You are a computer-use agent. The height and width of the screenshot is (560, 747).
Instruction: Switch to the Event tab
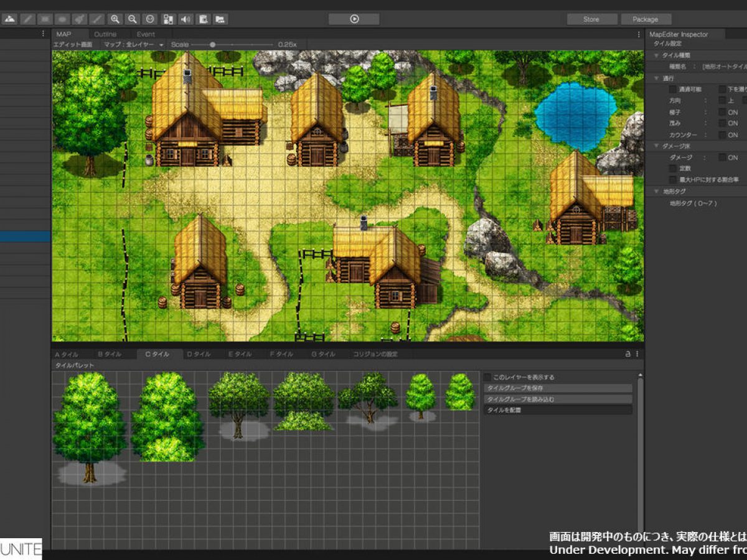click(x=146, y=34)
